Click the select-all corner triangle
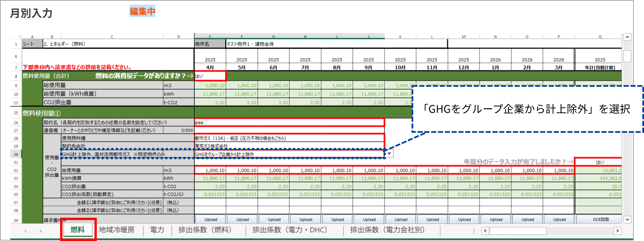This screenshot has width=644, height=241. [x=19, y=36]
